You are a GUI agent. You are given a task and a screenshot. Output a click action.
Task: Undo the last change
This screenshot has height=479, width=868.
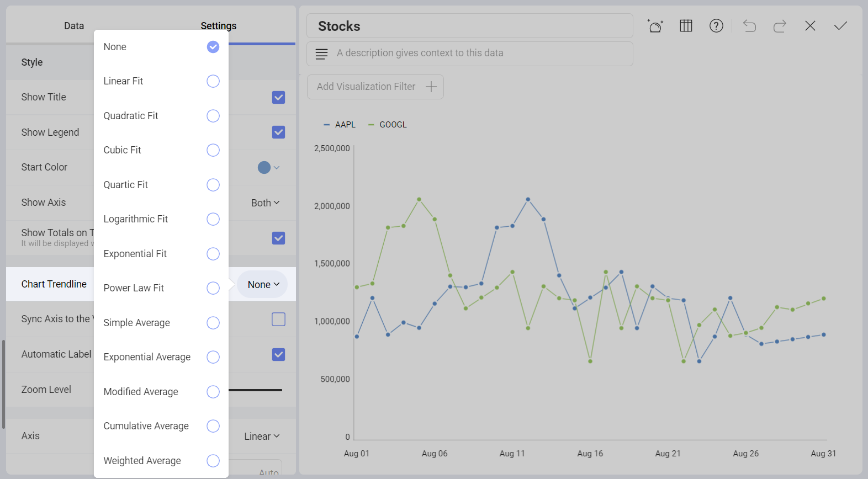pyautogui.click(x=749, y=26)
